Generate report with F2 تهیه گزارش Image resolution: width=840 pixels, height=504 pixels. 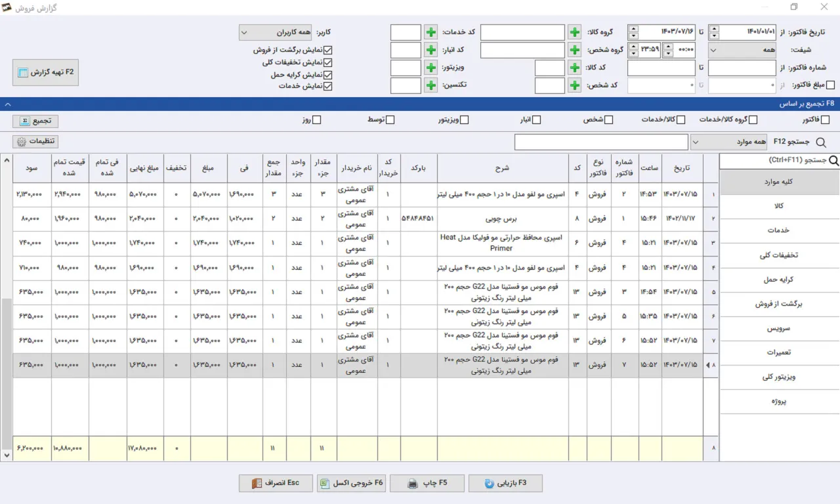coord(45,72)
